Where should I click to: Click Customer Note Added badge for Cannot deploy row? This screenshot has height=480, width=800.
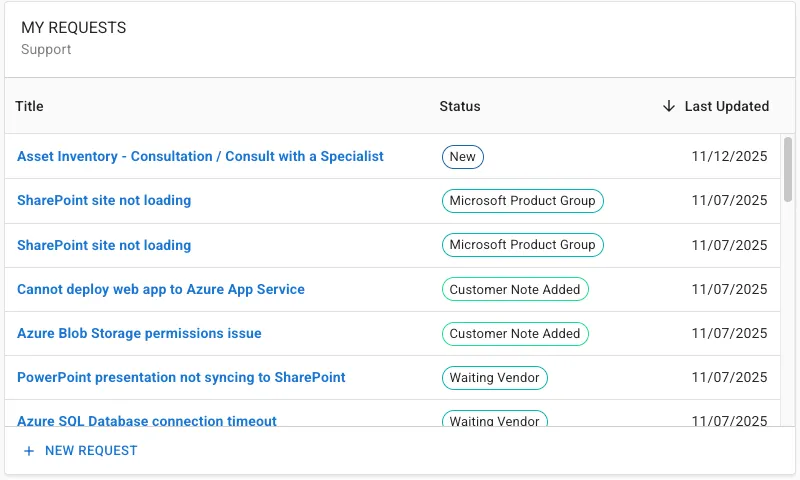515,289
